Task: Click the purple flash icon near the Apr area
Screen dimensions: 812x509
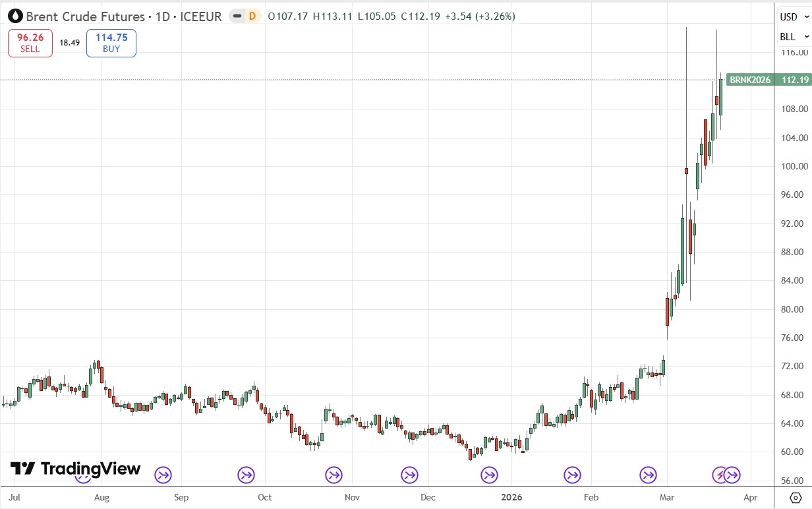Action: pyautogui.click(x=719, y=474)
